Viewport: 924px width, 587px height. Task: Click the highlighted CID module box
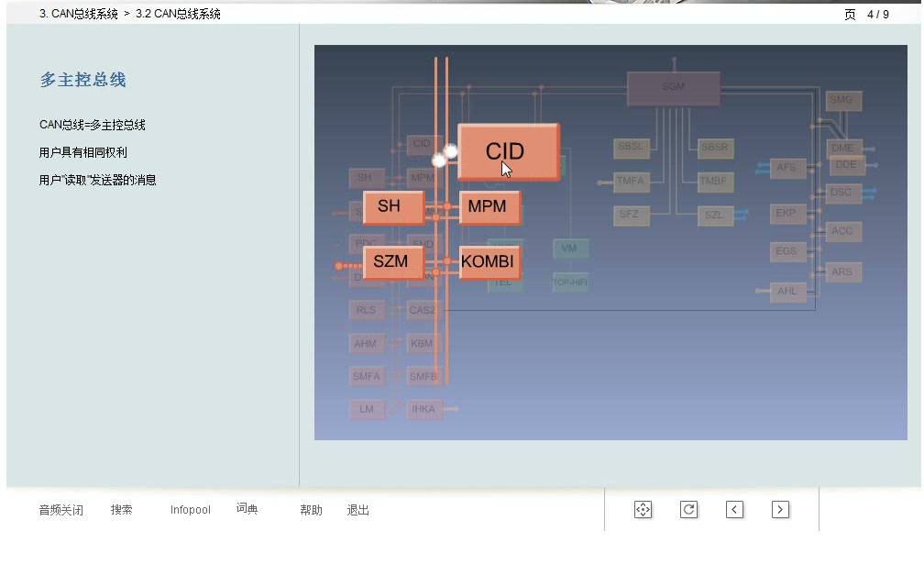pos(509,151)
